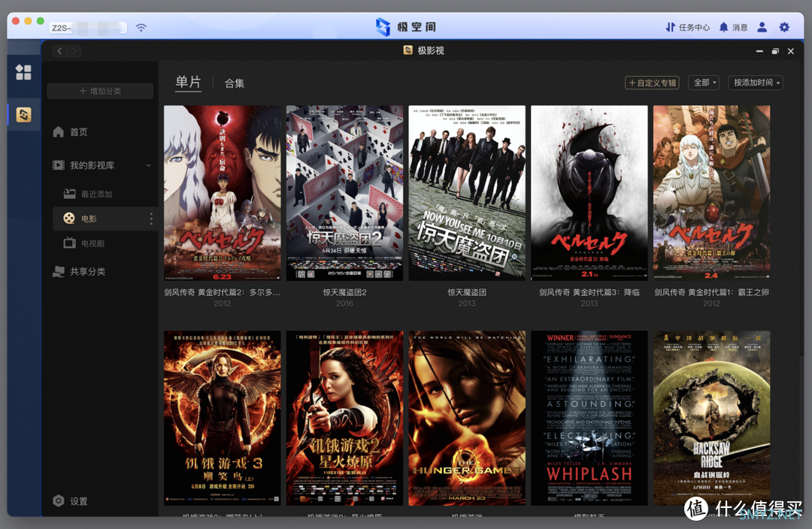This screenshot has height=529, width=812.
Task: Minimize the 极影视 inner window
Action: coord(759,51)
